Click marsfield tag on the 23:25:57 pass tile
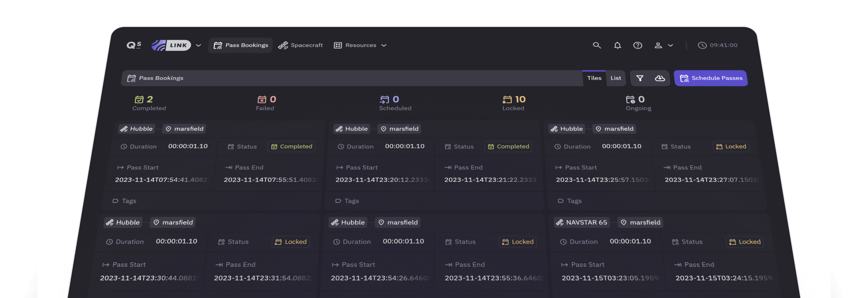The image size is (868, 298). (614, 129)
